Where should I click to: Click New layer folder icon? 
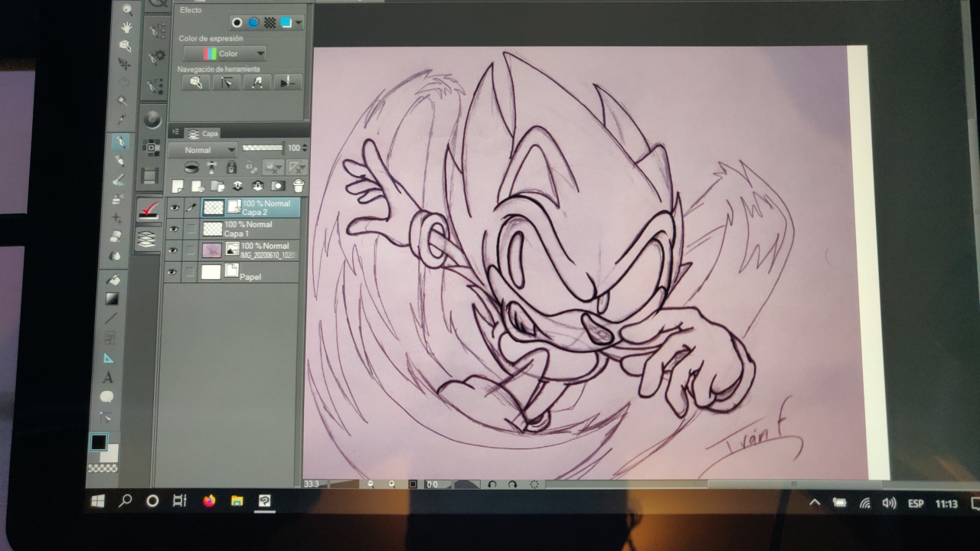coord(217,186)
